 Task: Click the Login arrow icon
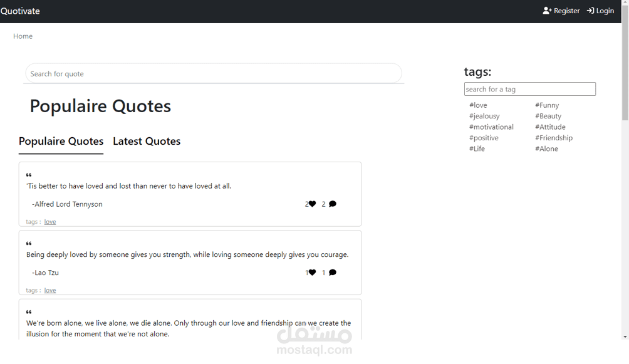click(x=591, y=11)
